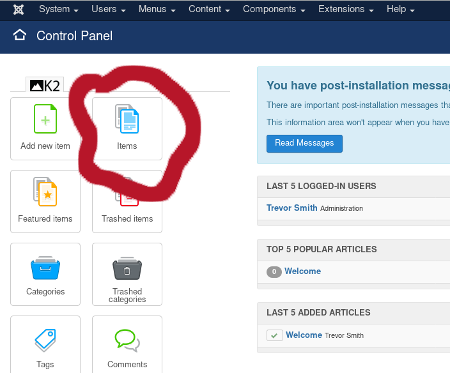
Task: Click the LAST 5 ADDED ARTICLES heading
Action: pyautogui.click(x=318, y=312)
